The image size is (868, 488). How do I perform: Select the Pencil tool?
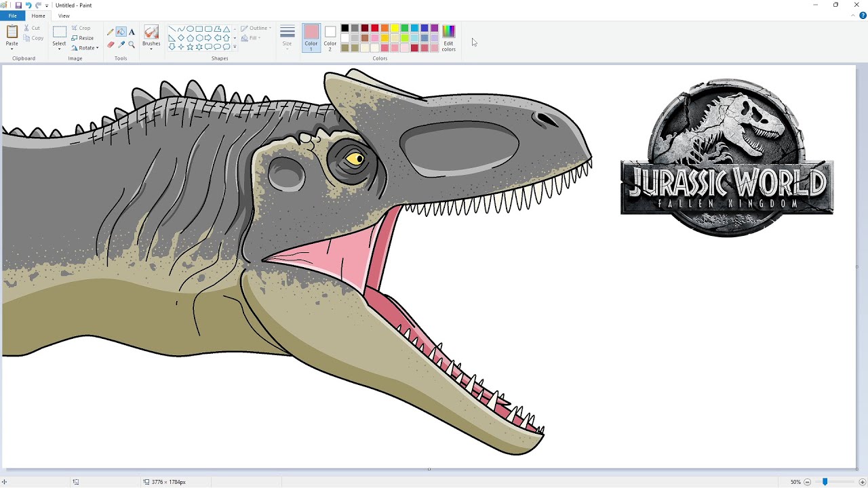pyautogui.click(x=111, y=32)
